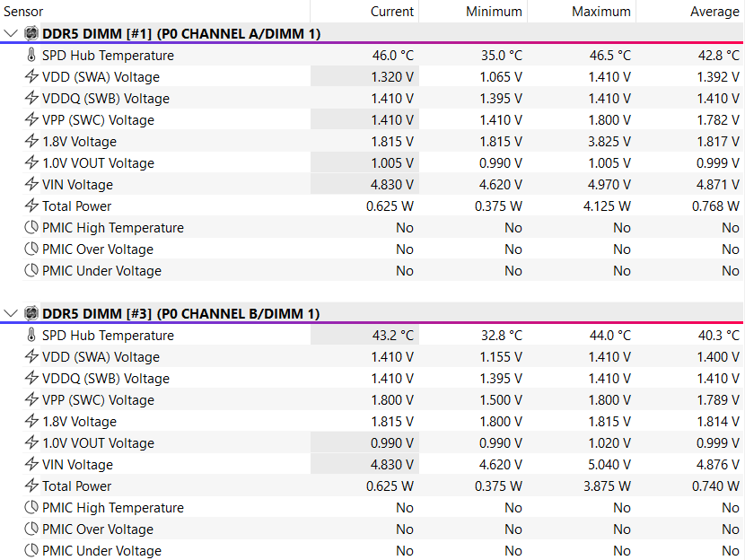Click thermometer icon for DIMM #1 SPD Hub Temperature
This screenshot has width=745, height=560.
pos(31,55)
